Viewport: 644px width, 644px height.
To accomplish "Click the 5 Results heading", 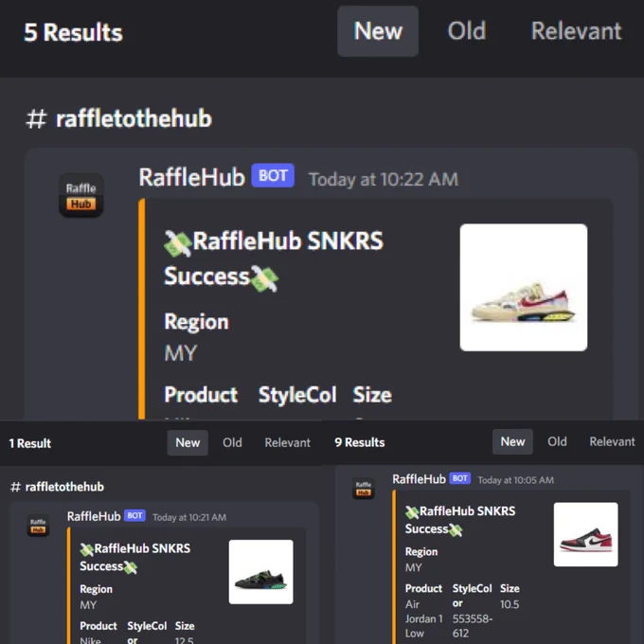I will pyautogui.click(x=73, y=32).
